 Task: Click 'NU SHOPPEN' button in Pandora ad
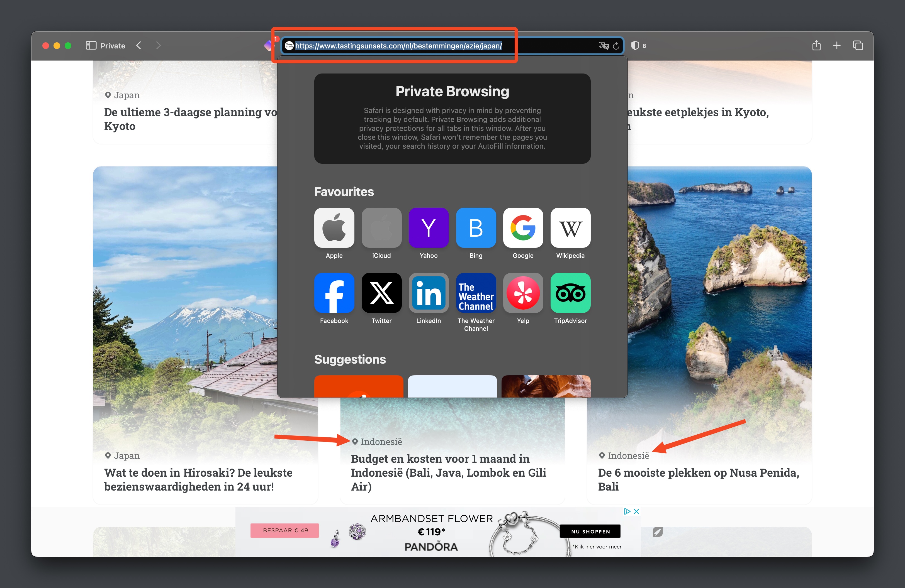(590, 531)
